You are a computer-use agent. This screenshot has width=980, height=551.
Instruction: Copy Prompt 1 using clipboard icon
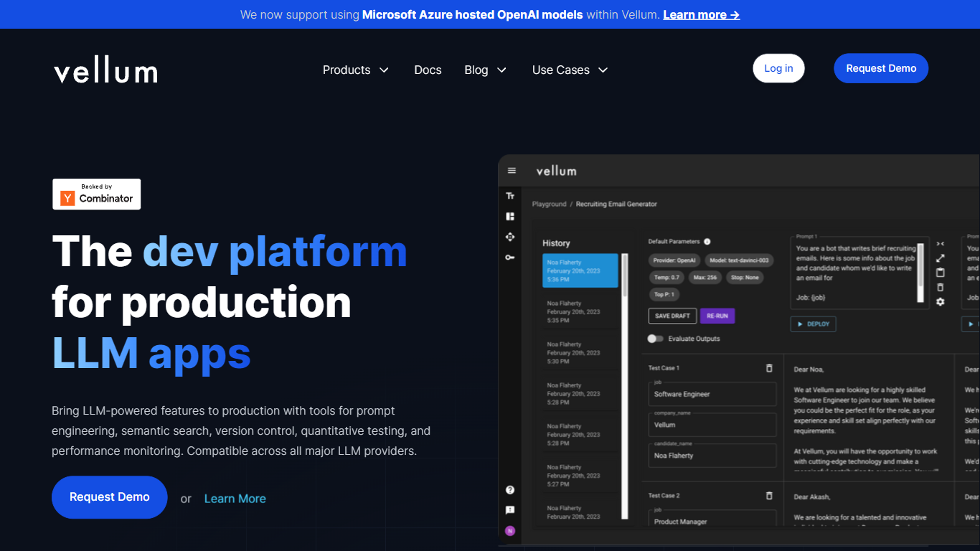click(x=941, y=273)
